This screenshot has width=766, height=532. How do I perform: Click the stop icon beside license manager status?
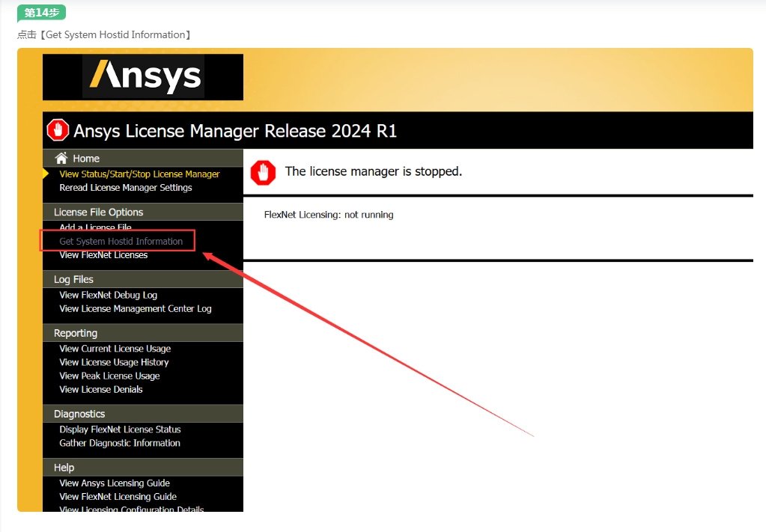pos(263,172)
